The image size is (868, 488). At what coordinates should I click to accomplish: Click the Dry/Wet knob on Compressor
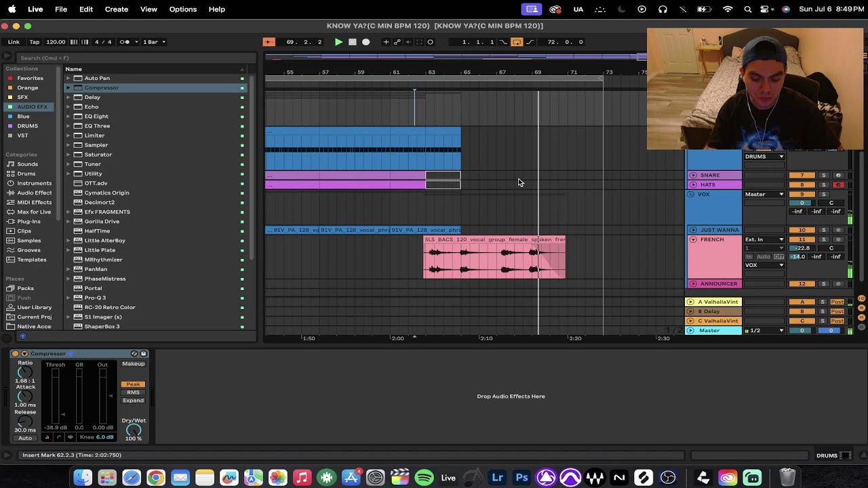(x=134, y=430)
